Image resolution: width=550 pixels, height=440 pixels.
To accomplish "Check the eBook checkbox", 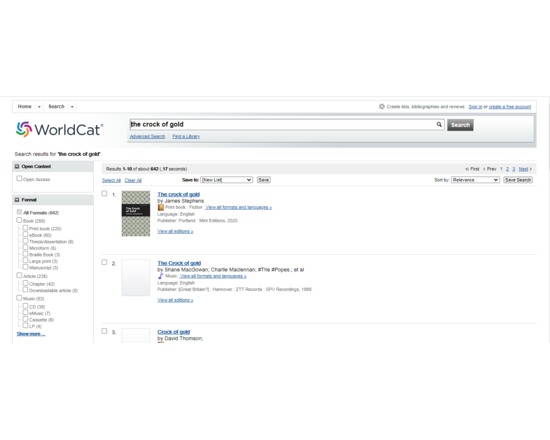I will pyautogui.click(x=25, y=234).
